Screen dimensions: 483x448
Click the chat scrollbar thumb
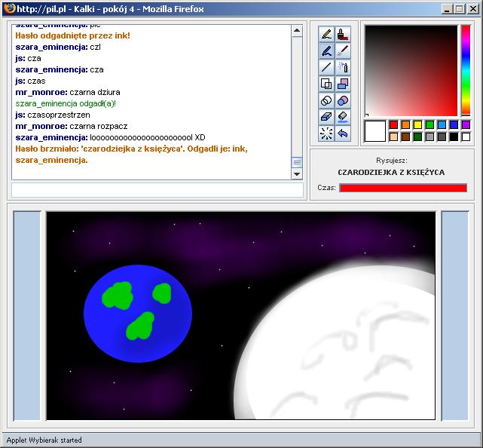(x=297, y=162)
